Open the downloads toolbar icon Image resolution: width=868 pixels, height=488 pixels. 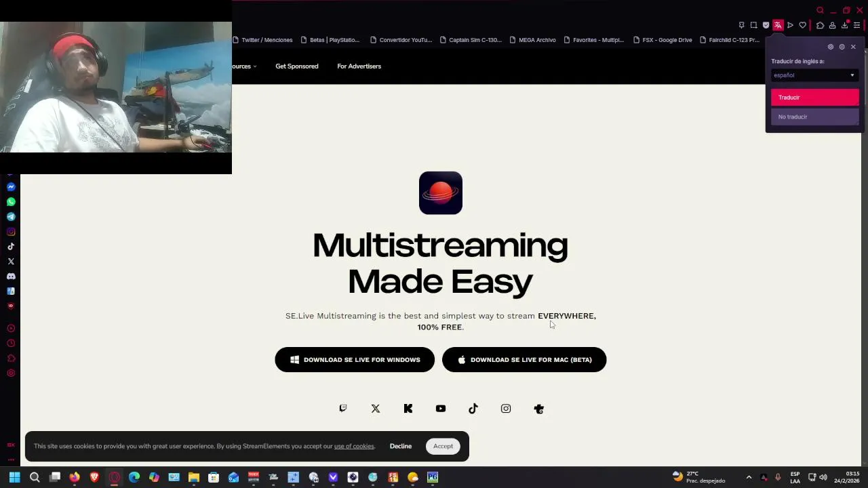(x=845, y=25)
